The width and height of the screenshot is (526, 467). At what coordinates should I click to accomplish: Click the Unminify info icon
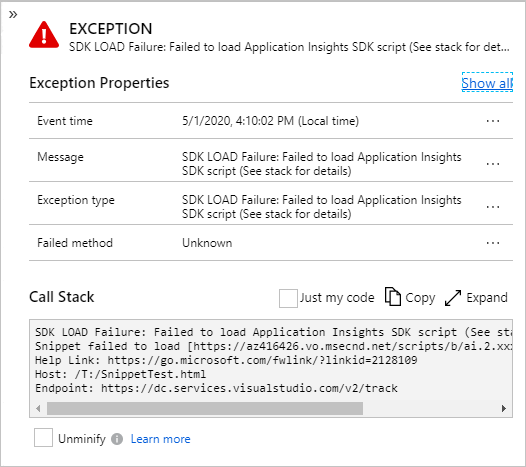coord(117,439)
